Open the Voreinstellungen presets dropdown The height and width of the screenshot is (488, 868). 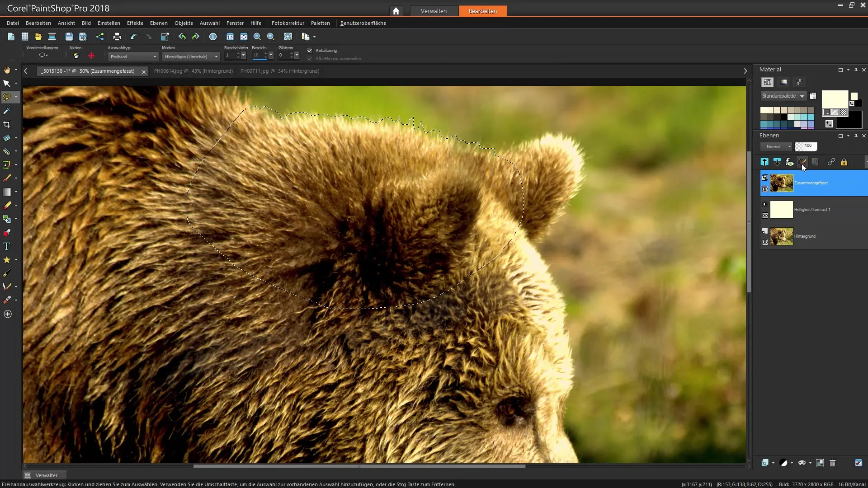(x=43, y=56)
